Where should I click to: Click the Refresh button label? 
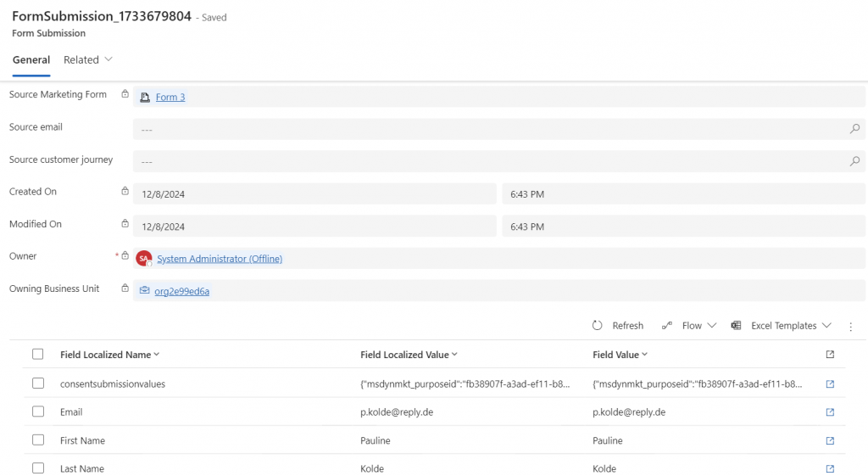628,326
